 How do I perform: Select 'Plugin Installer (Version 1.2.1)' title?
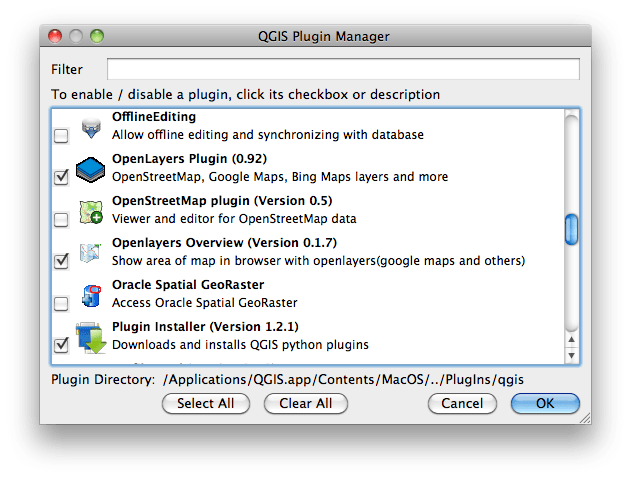pyautogui.click(x=206, y=327)
